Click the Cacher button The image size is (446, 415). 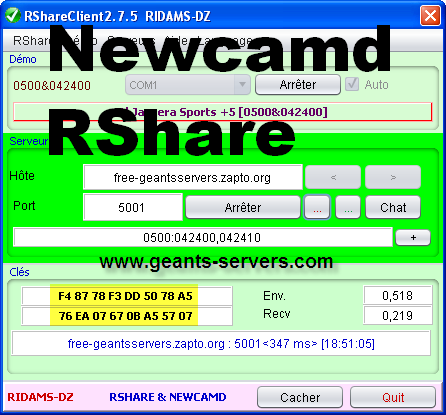click(x=300, y=397)
